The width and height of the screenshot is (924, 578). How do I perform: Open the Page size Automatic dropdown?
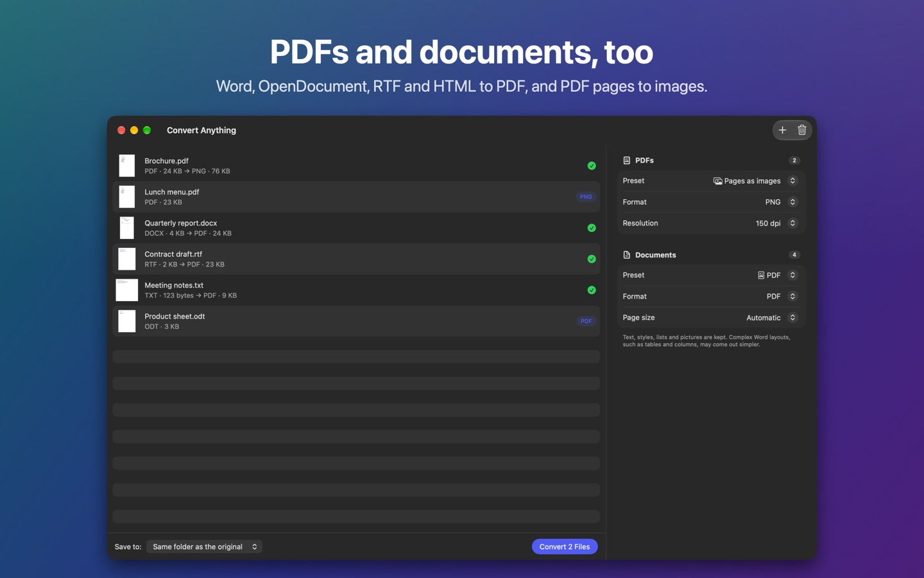click(772, 318)
